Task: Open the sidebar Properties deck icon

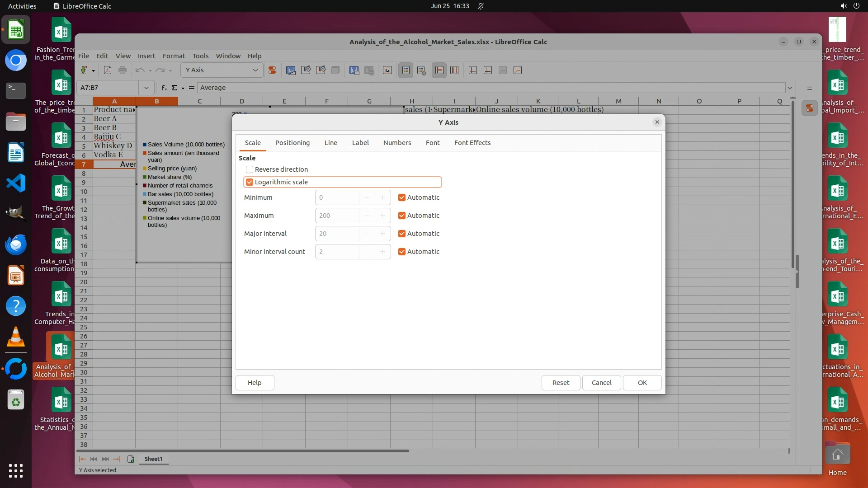Action: click(x=809, y=108)
